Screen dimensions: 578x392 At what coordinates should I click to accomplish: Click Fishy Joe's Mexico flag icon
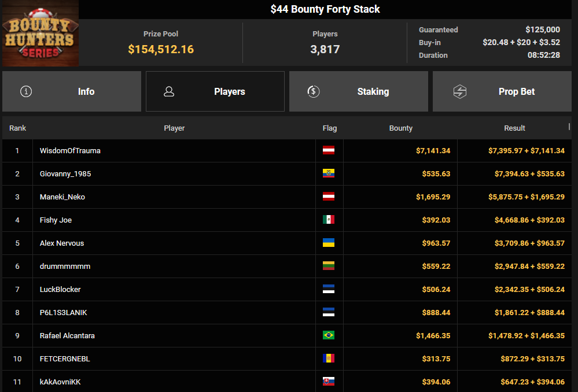(329, 220)
